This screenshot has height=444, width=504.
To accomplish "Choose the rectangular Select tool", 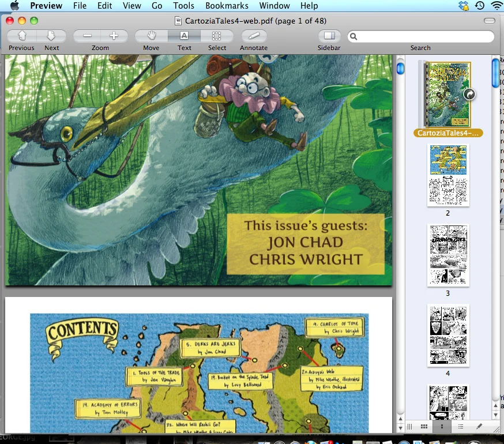I will (x=217, y=36).
